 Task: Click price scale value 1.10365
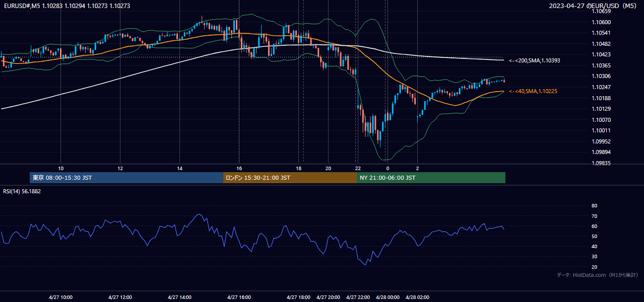click(601, 65)
